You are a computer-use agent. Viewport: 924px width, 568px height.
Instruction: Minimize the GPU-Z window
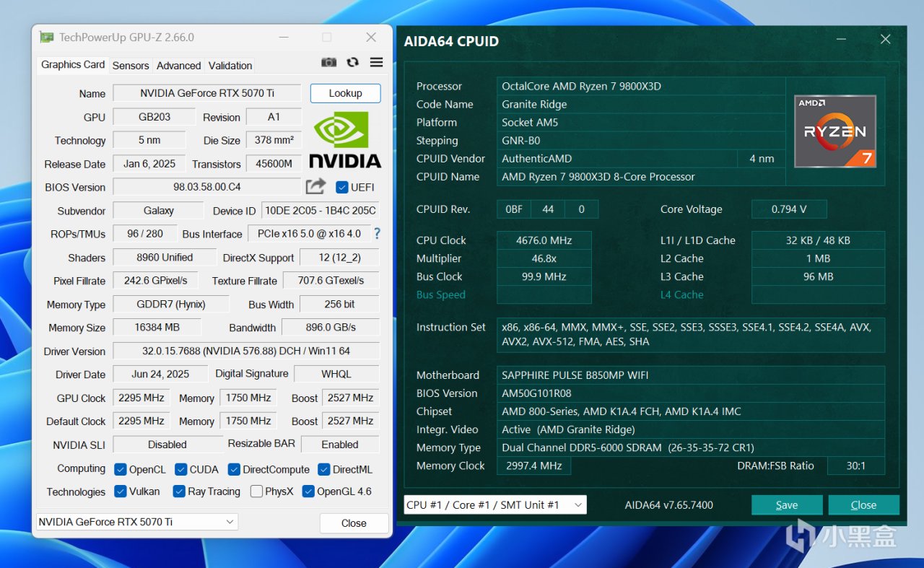tap(284, 38)
